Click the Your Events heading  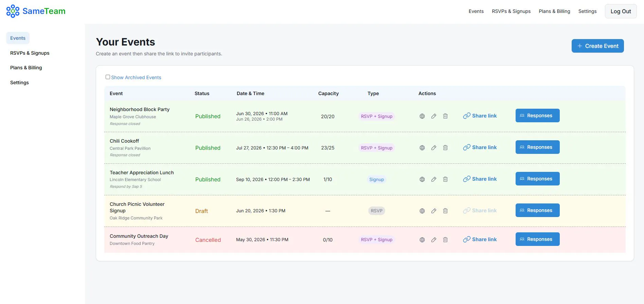coord(125,42)
